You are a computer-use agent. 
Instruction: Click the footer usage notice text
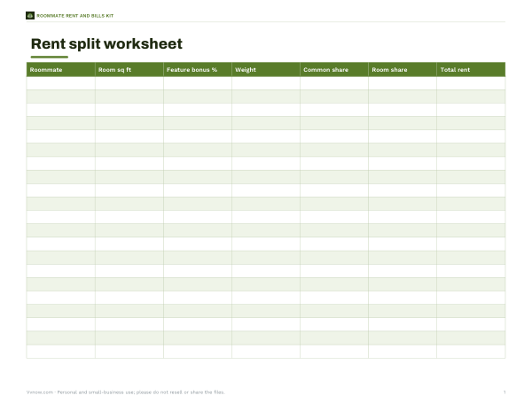126,392
